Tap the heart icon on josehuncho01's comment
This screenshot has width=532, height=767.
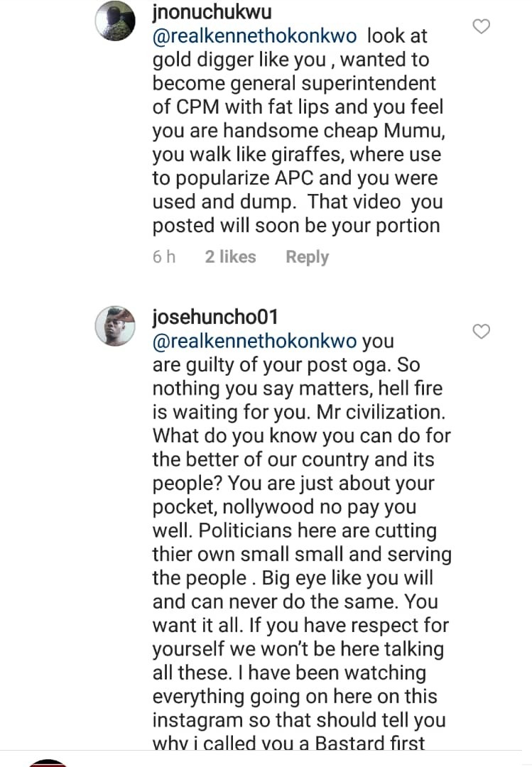coord(482,331)
